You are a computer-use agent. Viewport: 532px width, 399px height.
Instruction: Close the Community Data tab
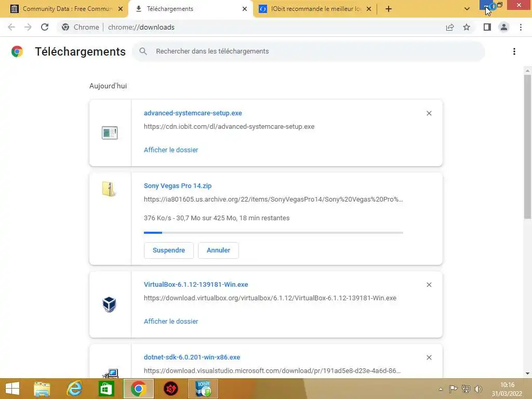(x=121, y=9)
